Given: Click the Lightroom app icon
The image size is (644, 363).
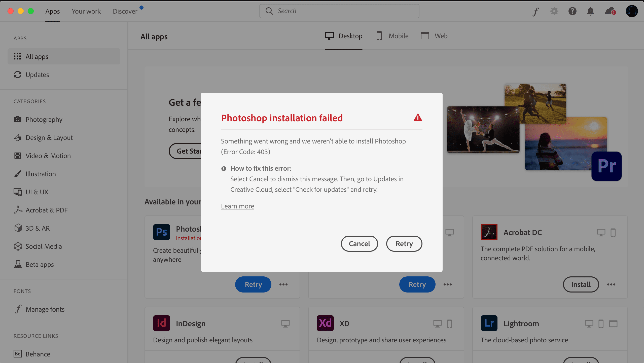Looking at the screenshot, I should (x=489, y=323).
